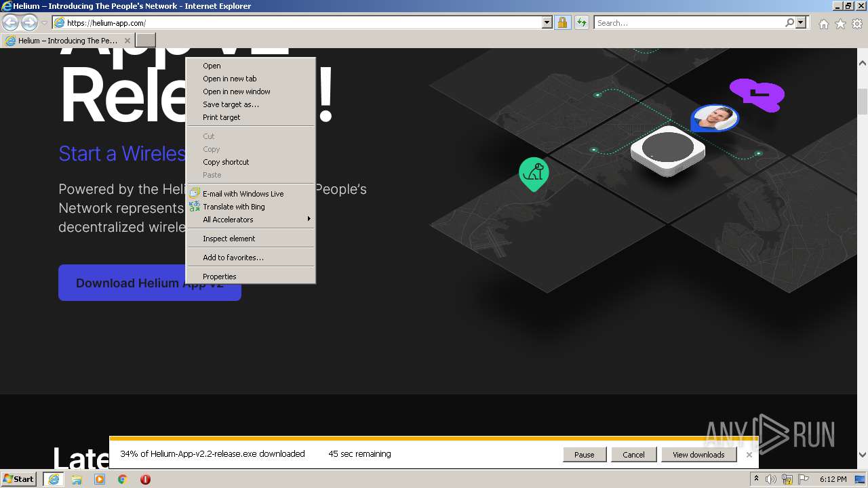This screenshot has height=488, width=868.
Task: Expand the All Accelerators submenu
Action: (x=251, y=220)
